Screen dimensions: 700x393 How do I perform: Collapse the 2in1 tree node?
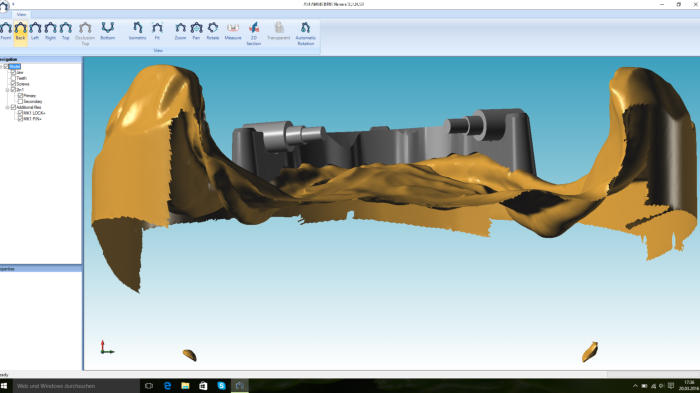tap(8, 90)
